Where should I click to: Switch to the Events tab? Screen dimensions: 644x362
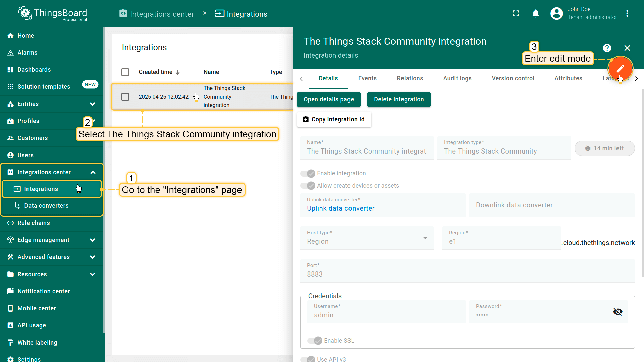pos(367,78)
